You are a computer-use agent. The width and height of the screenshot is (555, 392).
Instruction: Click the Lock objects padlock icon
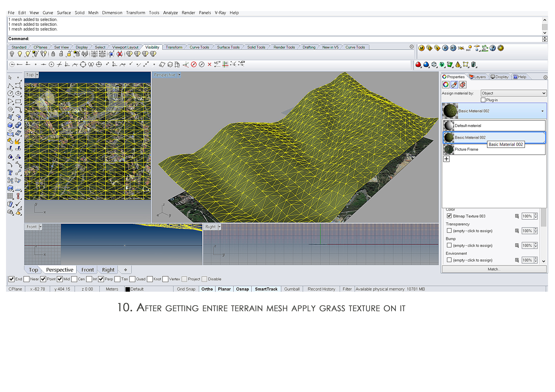(x=53, y=54)
